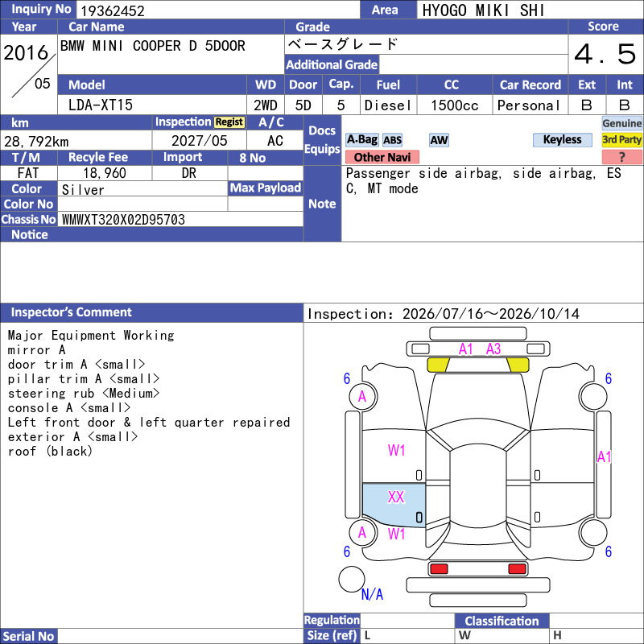
Task: Select the 3rd Party yellow badge
Action: [x=621, y=140]
